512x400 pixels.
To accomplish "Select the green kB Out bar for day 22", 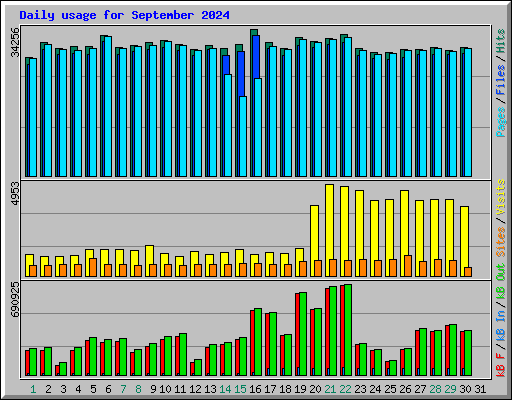I will (x=348, y=330).
